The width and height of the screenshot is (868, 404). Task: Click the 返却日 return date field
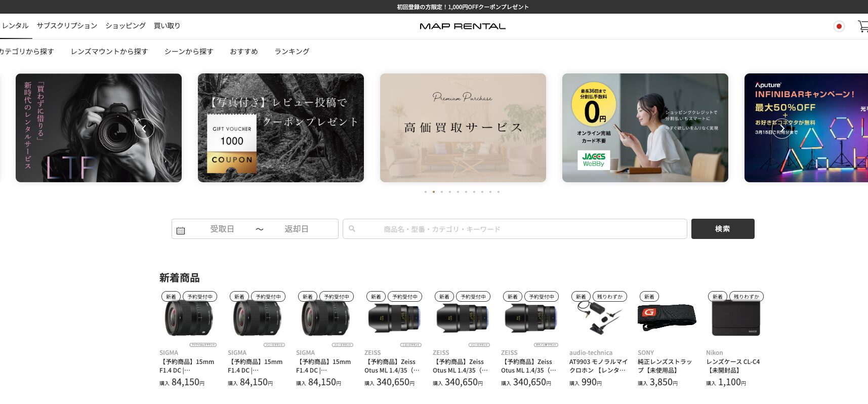tap(297, 229)
